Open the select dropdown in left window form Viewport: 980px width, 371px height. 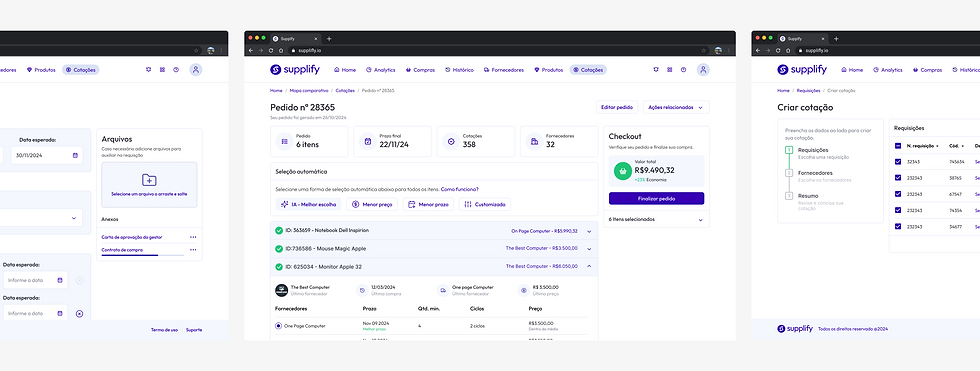(x=73, y=218)
